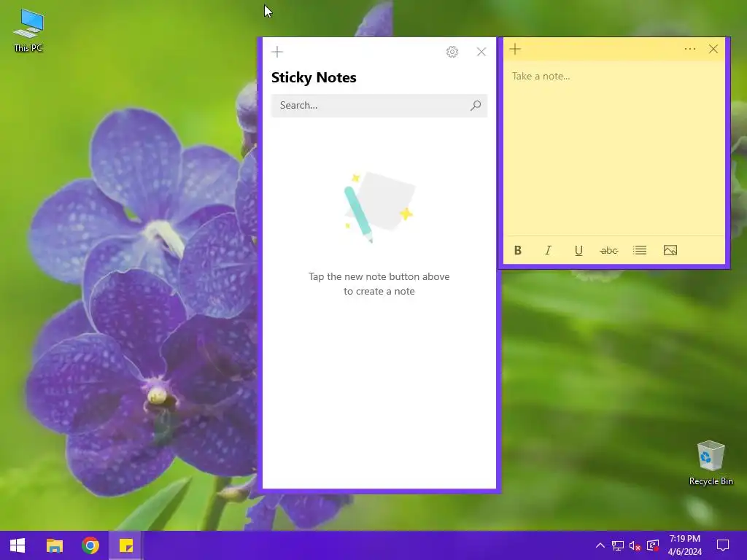Open File Explorer from taskbar

54,545
